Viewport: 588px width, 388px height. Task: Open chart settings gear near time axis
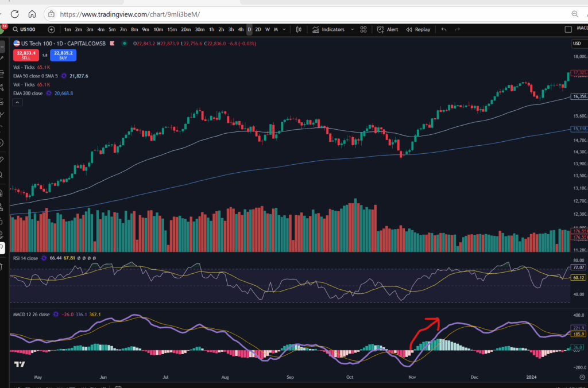coord(582,378)
